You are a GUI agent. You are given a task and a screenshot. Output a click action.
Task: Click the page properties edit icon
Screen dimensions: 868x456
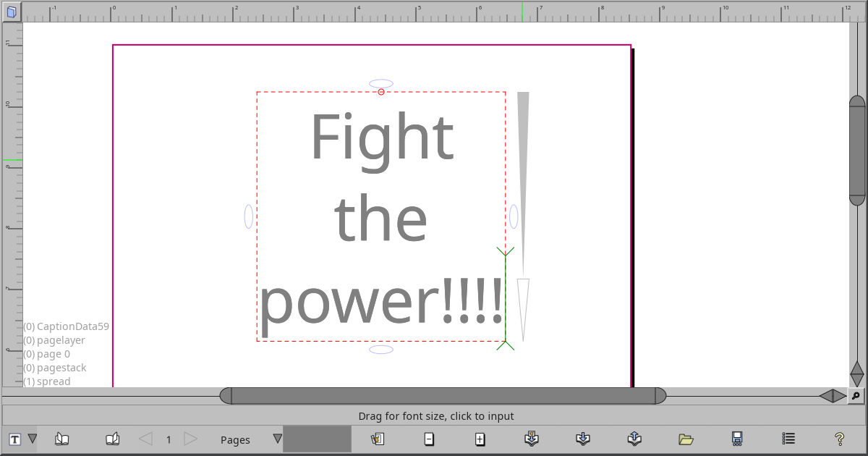pyautogui.click(x=377, y=439)
